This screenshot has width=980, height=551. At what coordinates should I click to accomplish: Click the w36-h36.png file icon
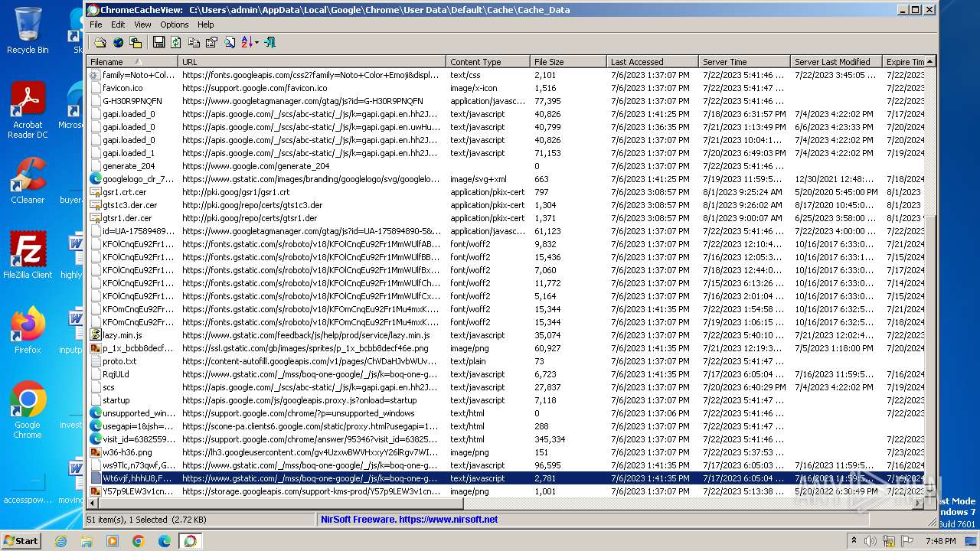pyautogui.click(x=96, y=452)
